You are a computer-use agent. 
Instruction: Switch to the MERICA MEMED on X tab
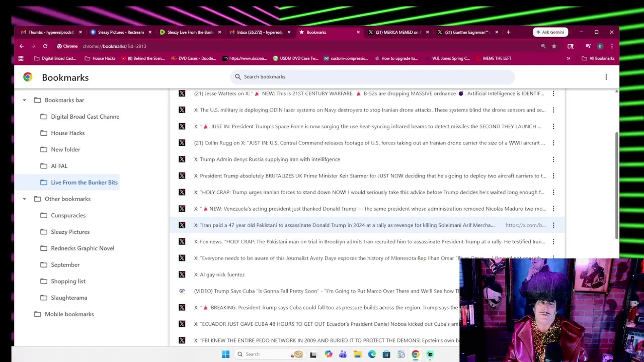click(397, 32)
